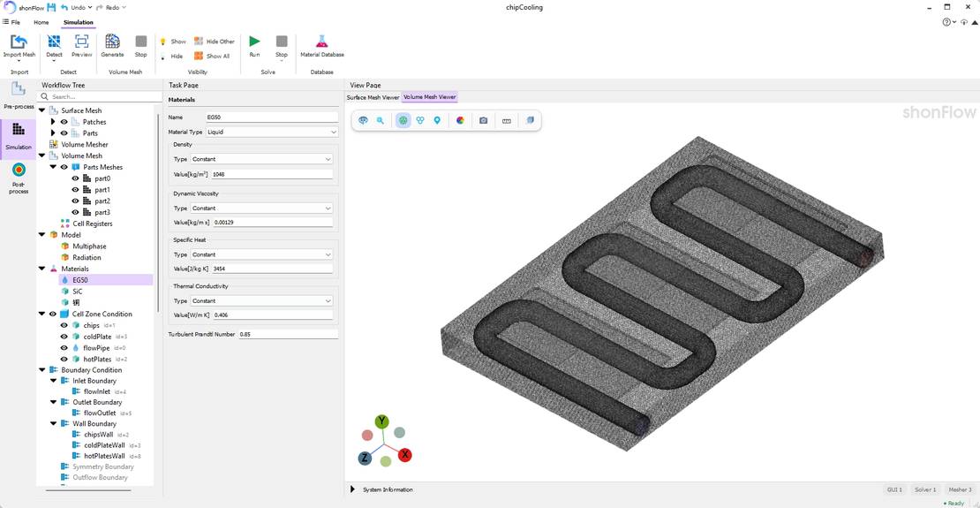This screenshot has width=980, height=508.
Task: Hide part3 mesh with eye icon
Action: [76, 212]
